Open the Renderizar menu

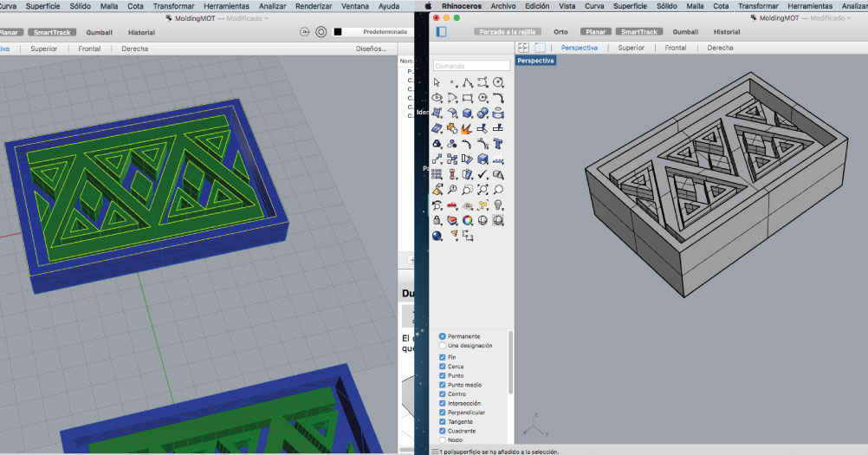point(314,6)
